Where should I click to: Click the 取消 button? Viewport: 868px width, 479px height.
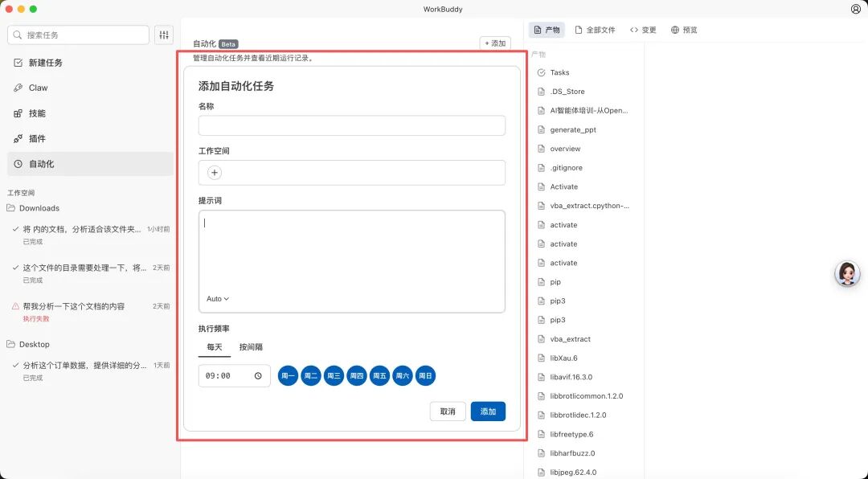point(448,411)
